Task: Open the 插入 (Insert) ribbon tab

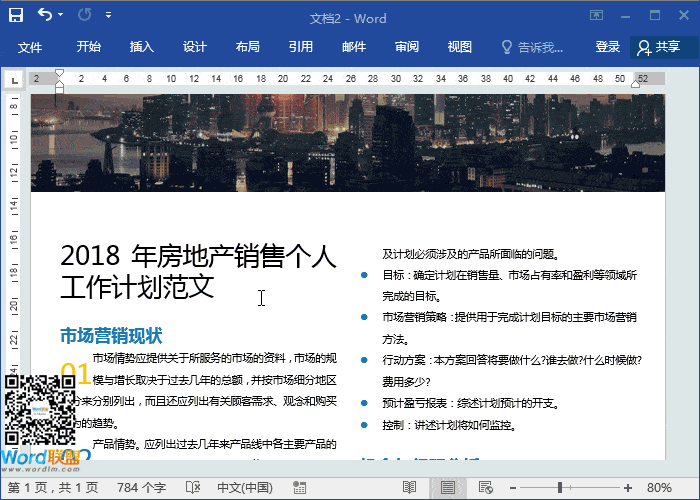Action: pos(142,47)
